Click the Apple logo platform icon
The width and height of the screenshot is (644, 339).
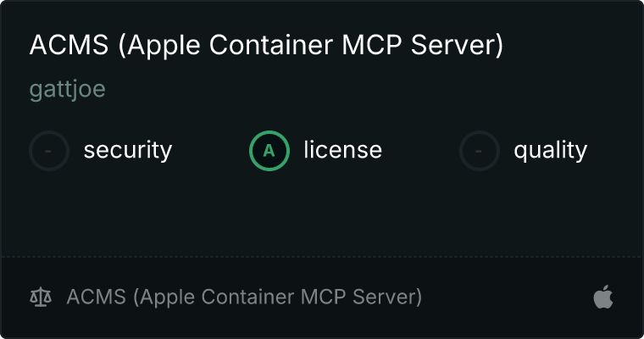pyautogui.click(x=603, y=297)
